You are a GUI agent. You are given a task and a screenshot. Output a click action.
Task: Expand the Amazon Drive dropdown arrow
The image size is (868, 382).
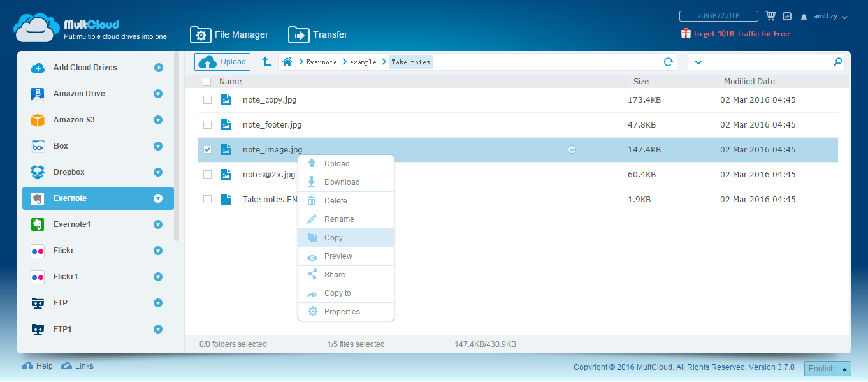coord(158,94)
